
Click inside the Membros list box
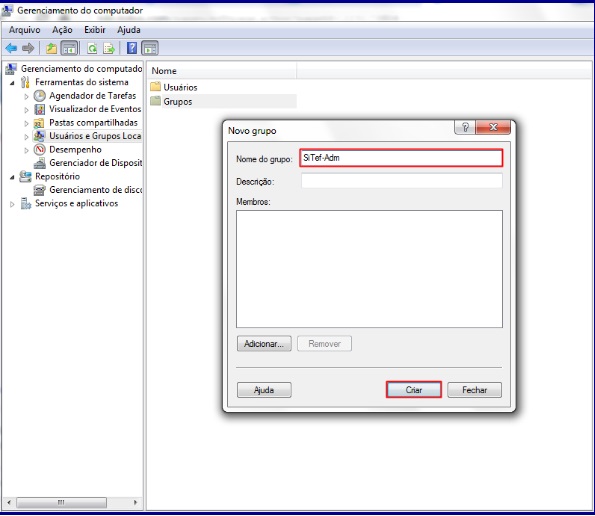pyautogui.click(x=369, y=269)
